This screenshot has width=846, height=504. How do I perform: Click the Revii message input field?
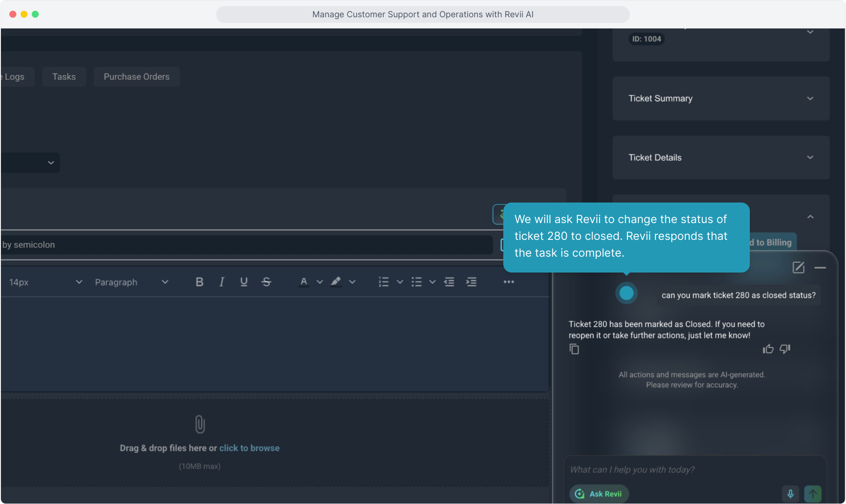(x=695, y=470)
